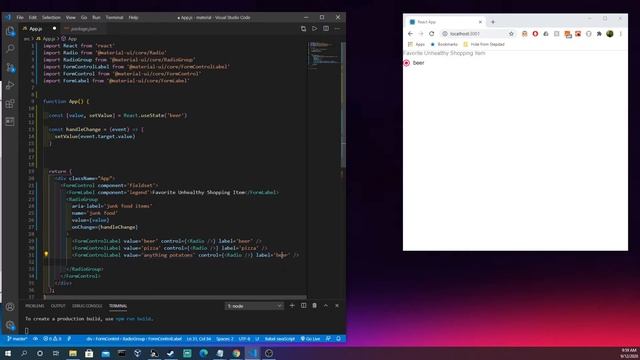The width and height of the screenshot is (640, 360).
Task: Close the React App browser tab
Action: [480, 22]
